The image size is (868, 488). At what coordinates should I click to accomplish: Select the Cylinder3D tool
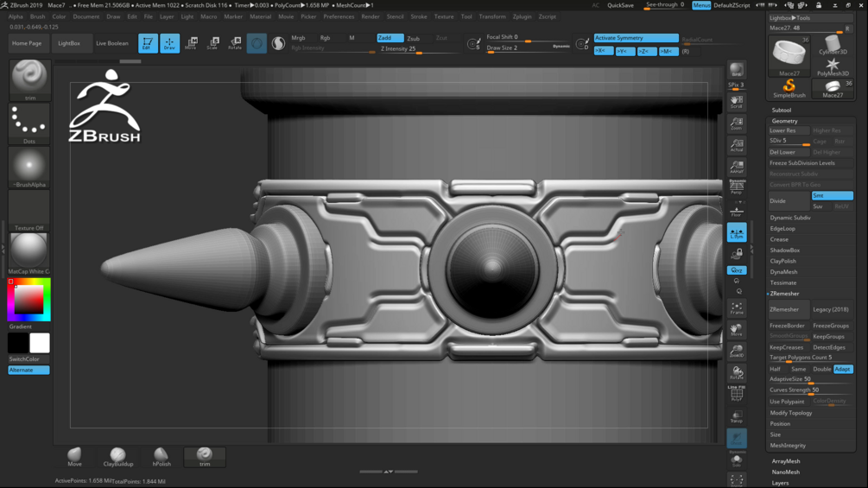(x=833, y=45)
